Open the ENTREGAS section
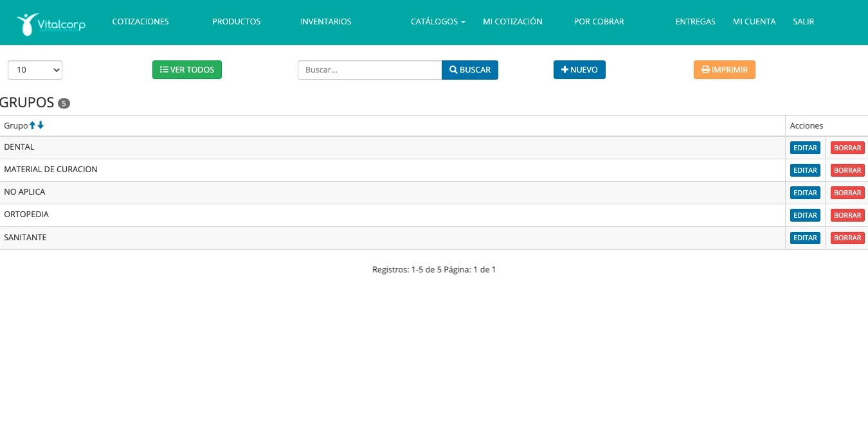The width and height of the screenshot is (868, 424). (x=695, y=22)
